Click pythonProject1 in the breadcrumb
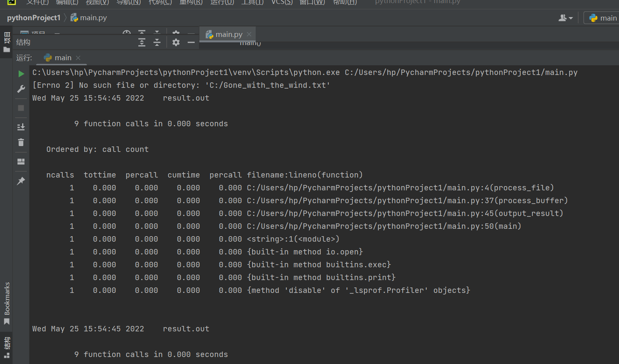The width and height of the screenshot is (619, 364). tap(34, 18)
